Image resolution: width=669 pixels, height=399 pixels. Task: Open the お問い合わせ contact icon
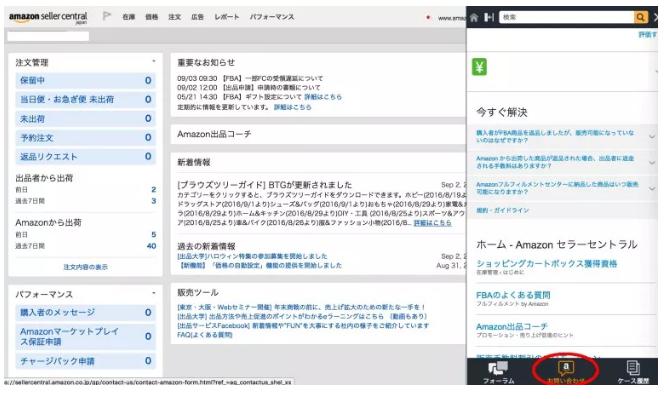point(566,373)
